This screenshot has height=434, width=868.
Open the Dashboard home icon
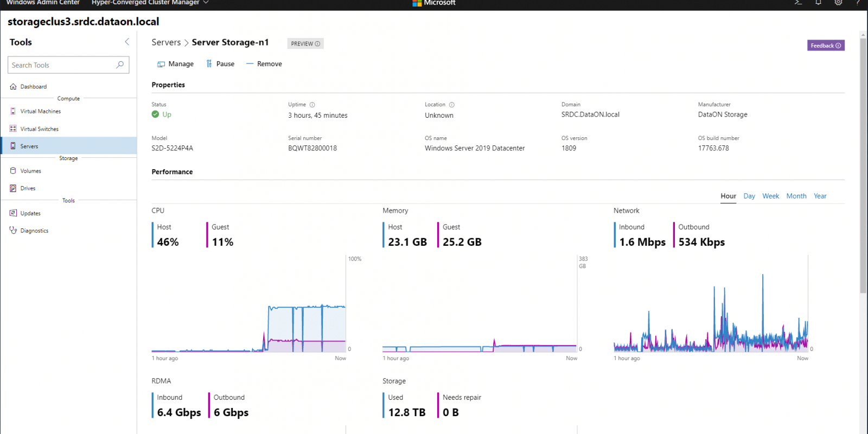point(13,87)
